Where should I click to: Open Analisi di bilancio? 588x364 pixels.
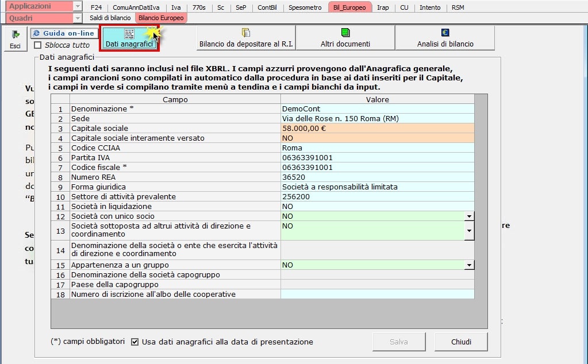(x=445, y=38)
